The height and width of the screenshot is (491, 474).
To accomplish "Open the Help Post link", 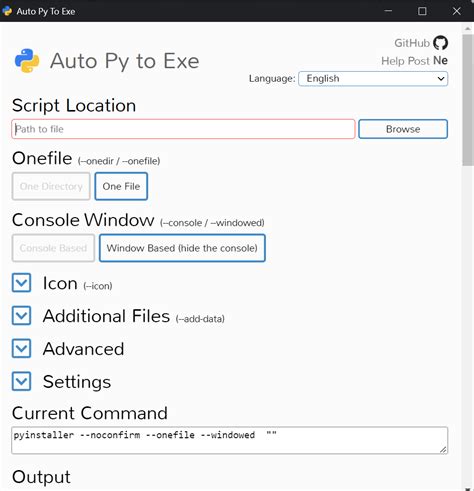I will 405,61.
